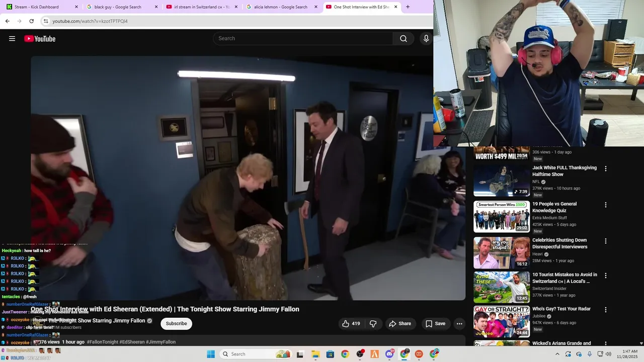
Task: Click the microphone icon in system tray
Action: click(x=590, y=354)
